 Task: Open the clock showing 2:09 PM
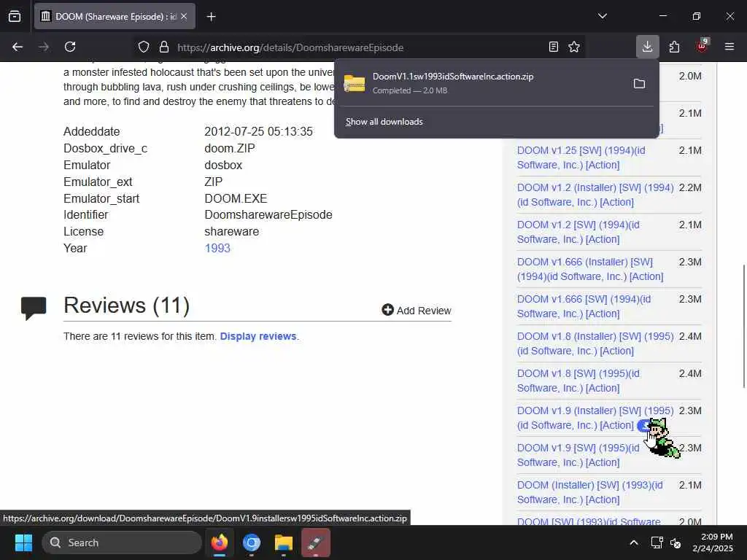tap(713, 542)
